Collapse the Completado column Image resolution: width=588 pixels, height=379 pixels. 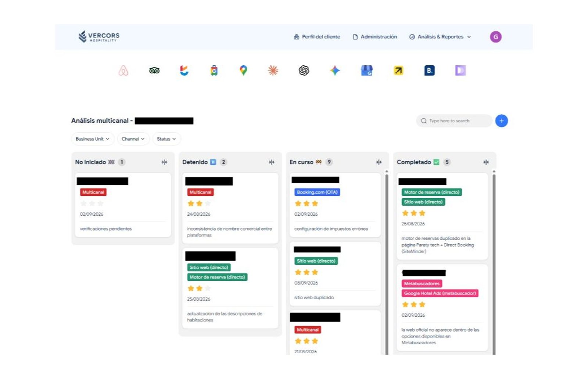pos(486,162)
